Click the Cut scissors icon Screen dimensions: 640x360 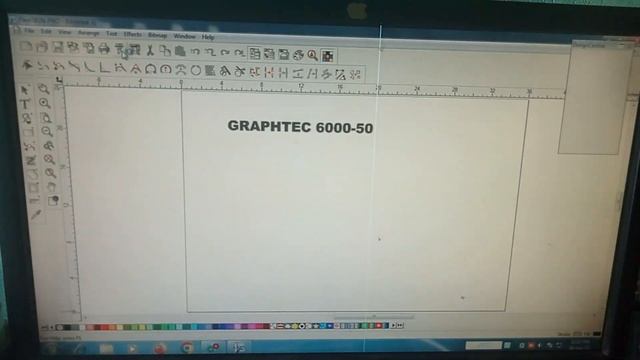click(x=150, y=50)
